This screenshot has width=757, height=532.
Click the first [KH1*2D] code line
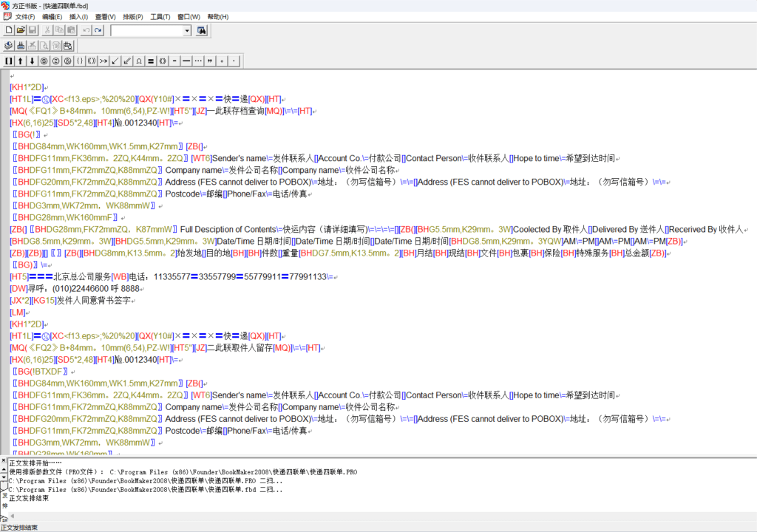coord(29,87)
